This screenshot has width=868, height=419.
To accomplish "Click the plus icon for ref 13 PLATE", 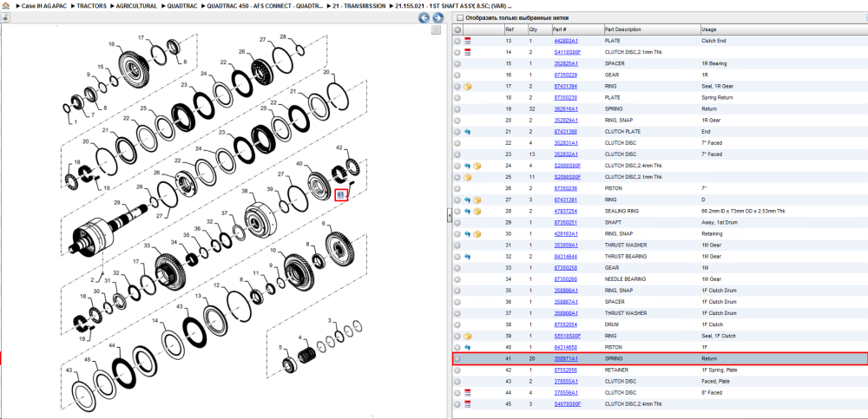I will point(457,41).
